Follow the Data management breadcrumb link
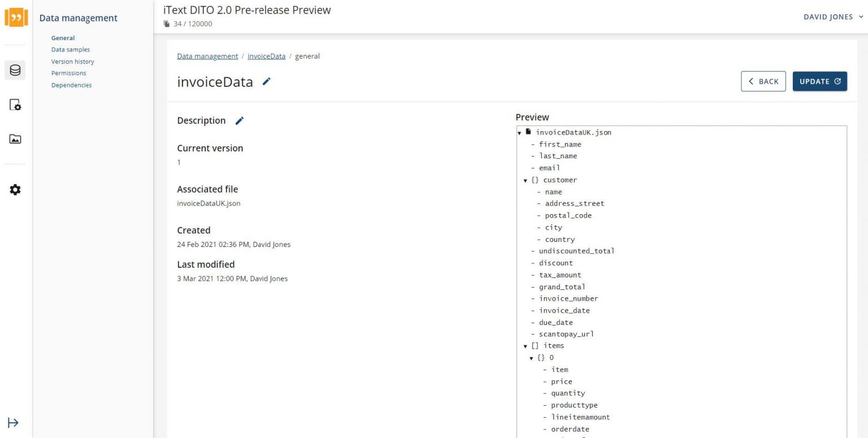The width and height of the screenshot is (868, 438). pyautogui.click(x=207, y=56)
